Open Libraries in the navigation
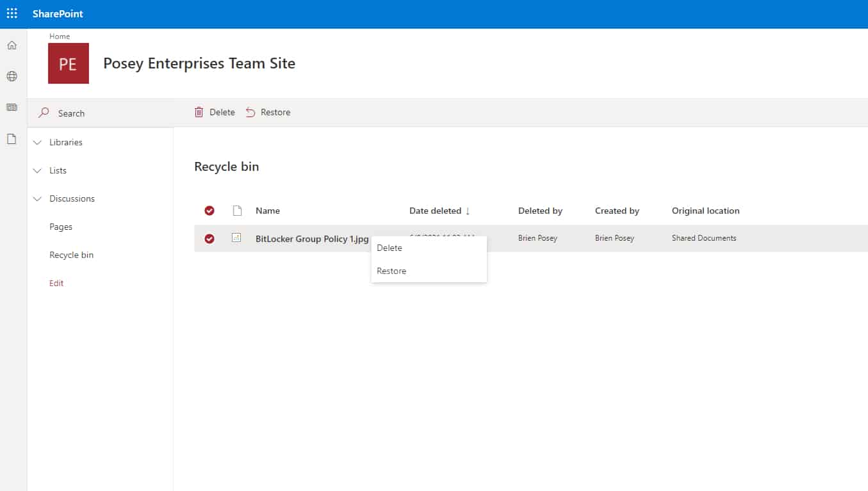 point(66,142)
